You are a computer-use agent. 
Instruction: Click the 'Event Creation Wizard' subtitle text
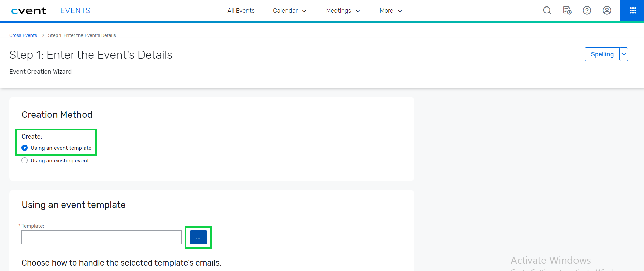pyautogui.click(x=40, y=72)
